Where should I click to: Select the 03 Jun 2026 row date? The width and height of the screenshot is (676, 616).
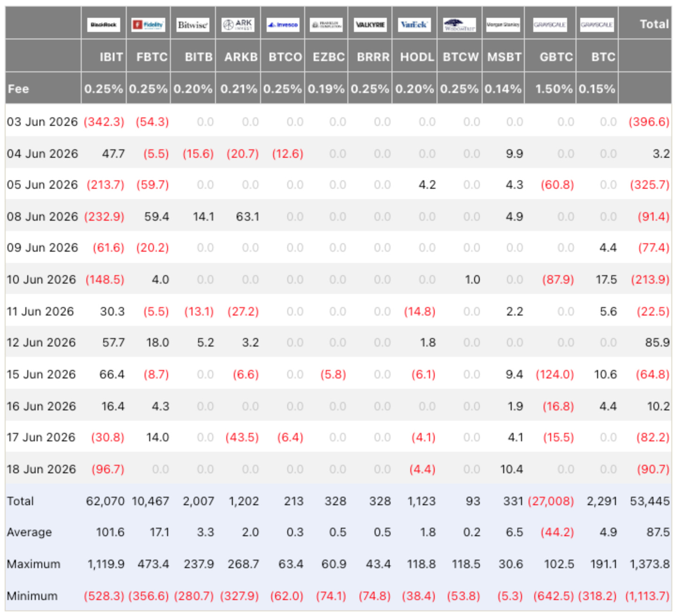tap(42, 122)
